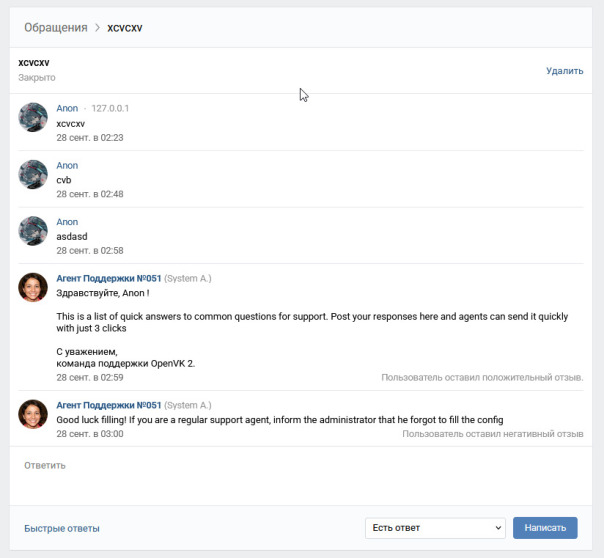Click the Удалить link
The width and height of the screenshot is (604, 558).
point(564,71)
